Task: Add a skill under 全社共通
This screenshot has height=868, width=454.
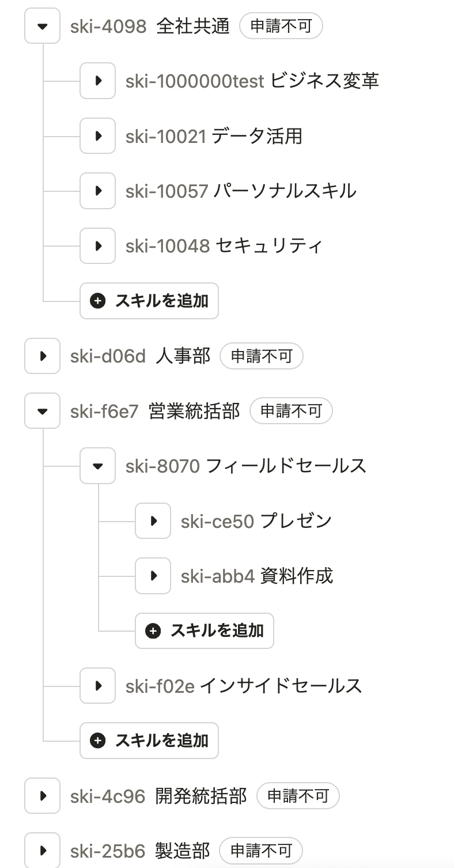Action: 149,301
